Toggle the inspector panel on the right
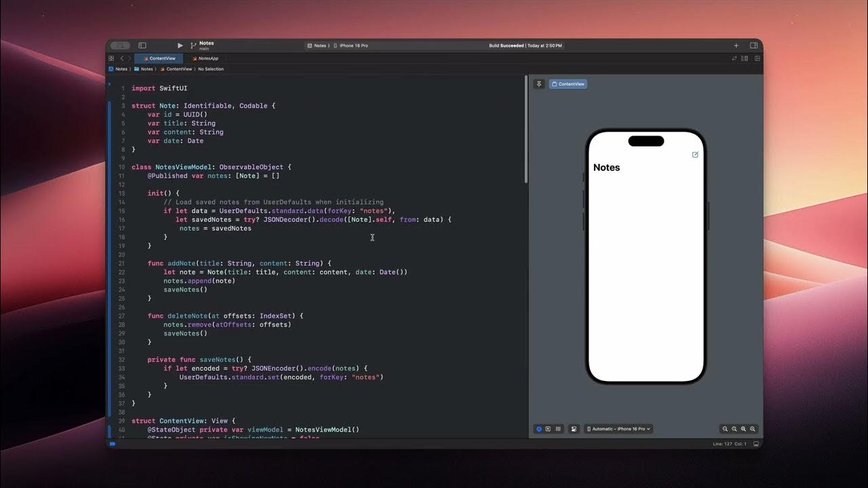 [753, 45]
